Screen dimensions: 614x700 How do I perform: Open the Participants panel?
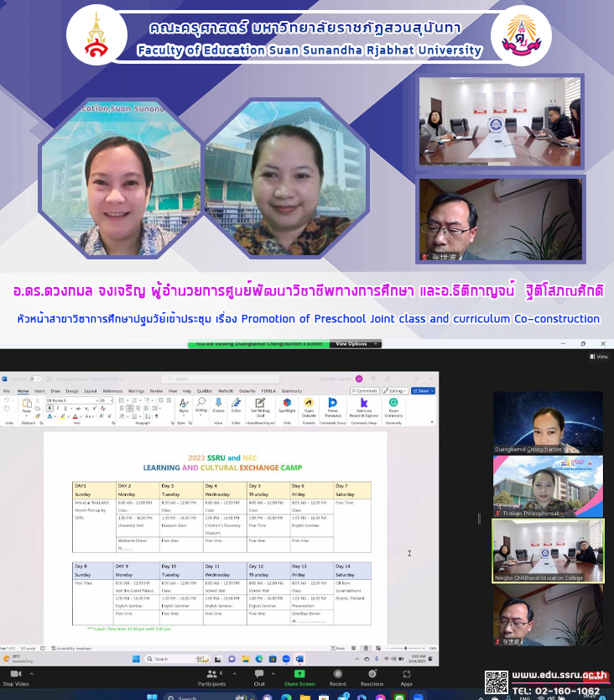pyautogui.click(x=211, y=674)
